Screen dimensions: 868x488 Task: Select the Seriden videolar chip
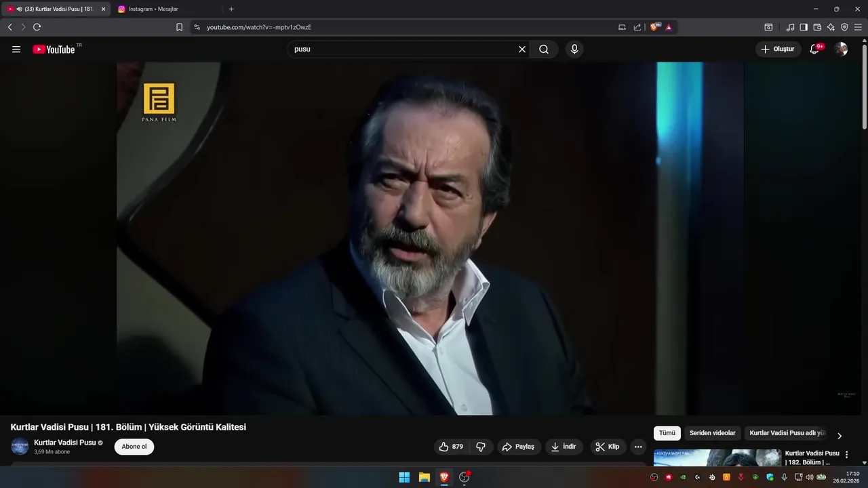tap(713, 433)
